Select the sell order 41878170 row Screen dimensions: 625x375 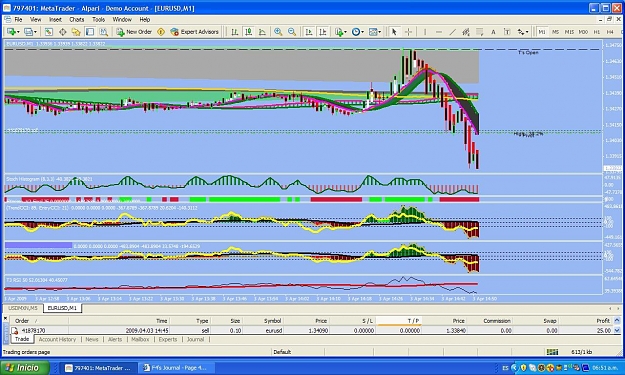tap(312, 330)
